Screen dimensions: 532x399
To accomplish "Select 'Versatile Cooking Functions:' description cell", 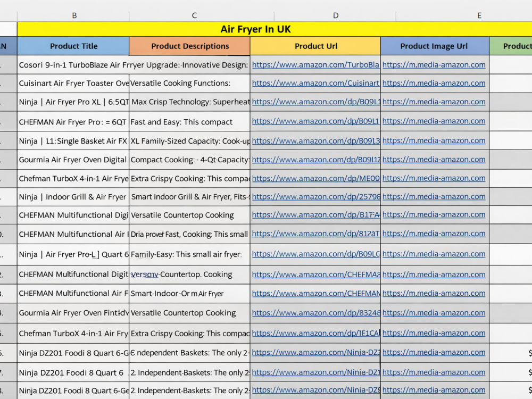I will 190,83.
